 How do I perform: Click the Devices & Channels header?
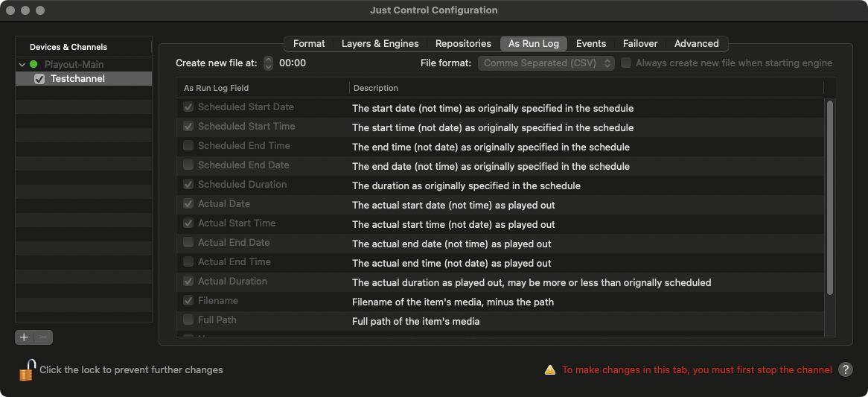point(68,47)
